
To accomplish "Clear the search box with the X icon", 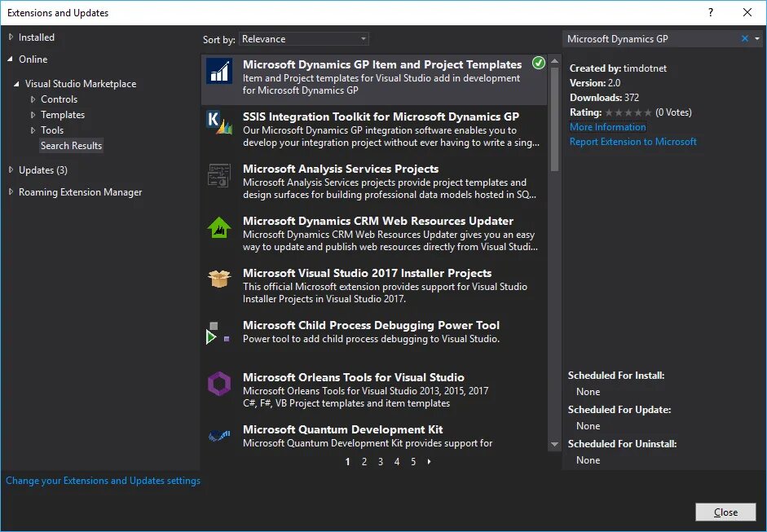I will (745, 38).
